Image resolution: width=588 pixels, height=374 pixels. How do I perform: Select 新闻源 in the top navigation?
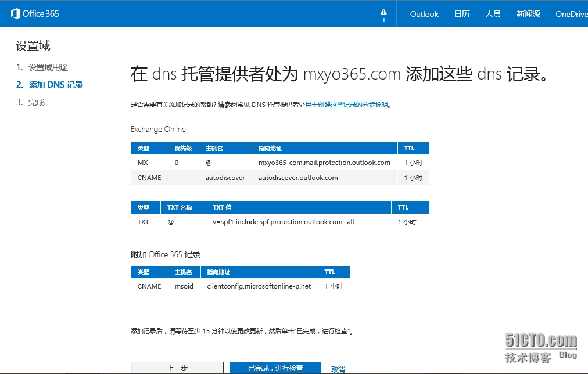(x=528, y=14)
